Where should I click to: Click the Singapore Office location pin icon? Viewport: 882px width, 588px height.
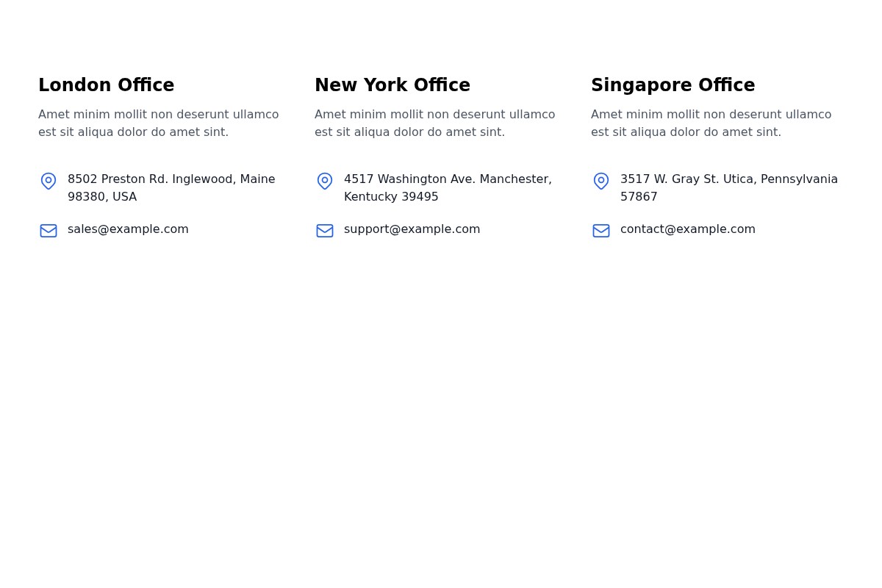(x=601, y=181)
